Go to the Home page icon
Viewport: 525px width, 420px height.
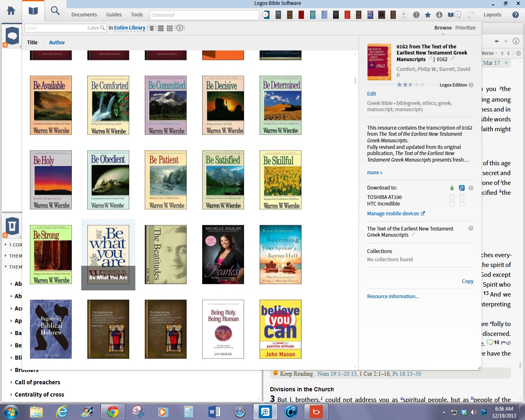[11, 11]
